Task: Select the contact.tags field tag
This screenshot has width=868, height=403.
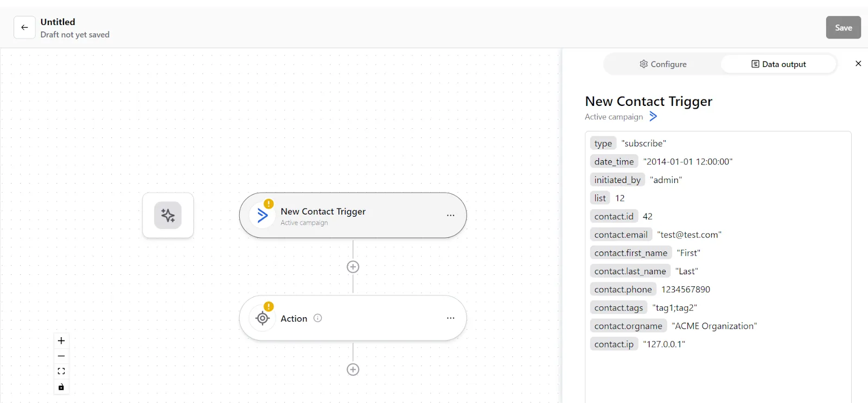Action: pyautogui.click(x=619, y=308)
